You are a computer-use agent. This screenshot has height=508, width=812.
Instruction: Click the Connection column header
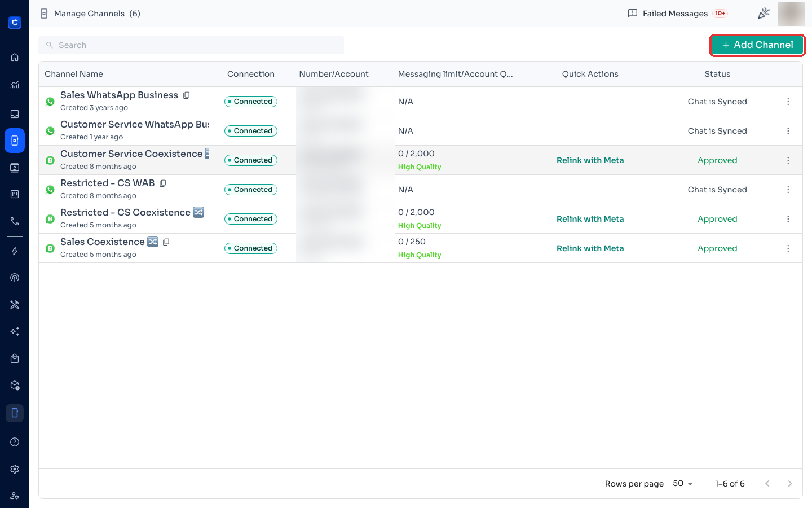[x=251, y=74]
